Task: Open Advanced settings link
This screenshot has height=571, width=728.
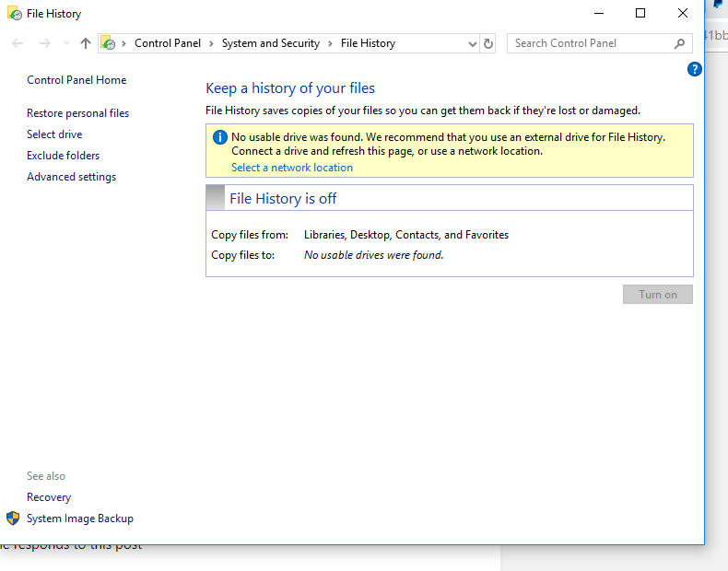Action: (x=72, y=177)
